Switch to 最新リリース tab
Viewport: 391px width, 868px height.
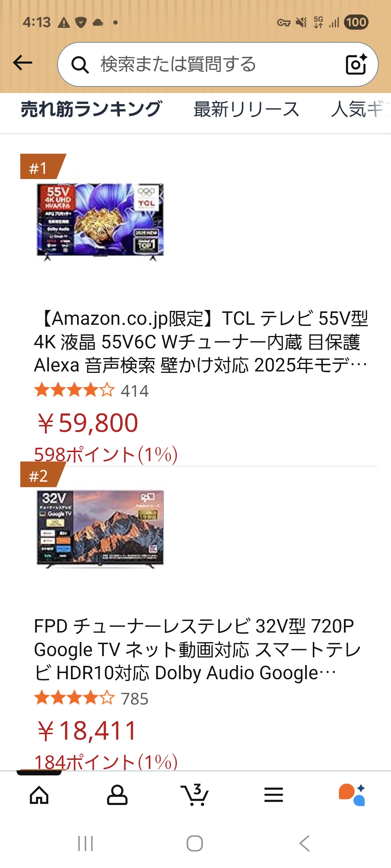point(247,109)
